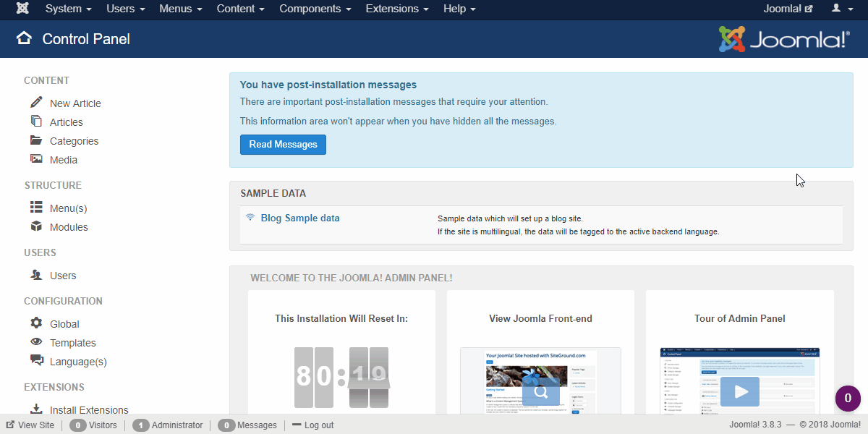Screen dimensions: 868x434
Task: Click the 'You have post-installation messages' heading
Action: click(x=328, y=85)
